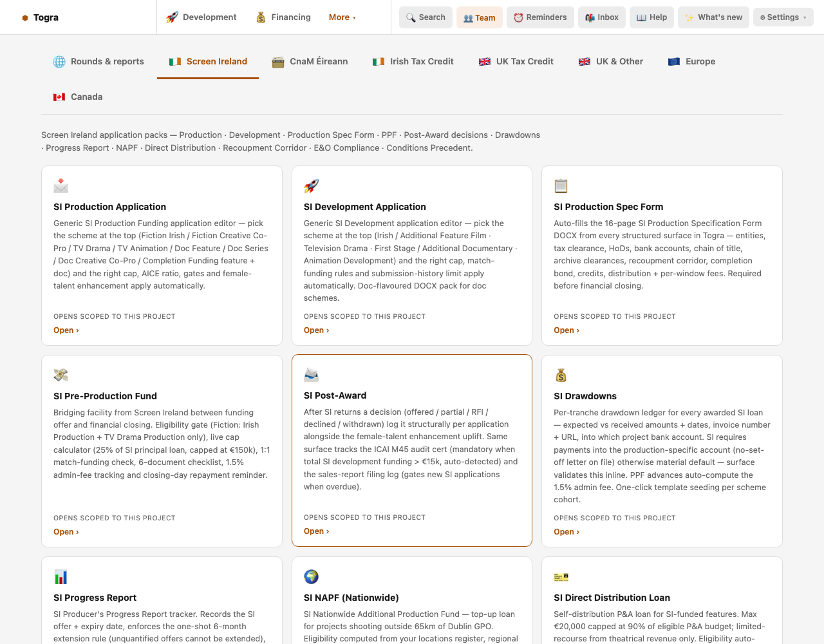824x644 pixels.
Task: Click the sparkles icon on What's new
Action: 689,17
